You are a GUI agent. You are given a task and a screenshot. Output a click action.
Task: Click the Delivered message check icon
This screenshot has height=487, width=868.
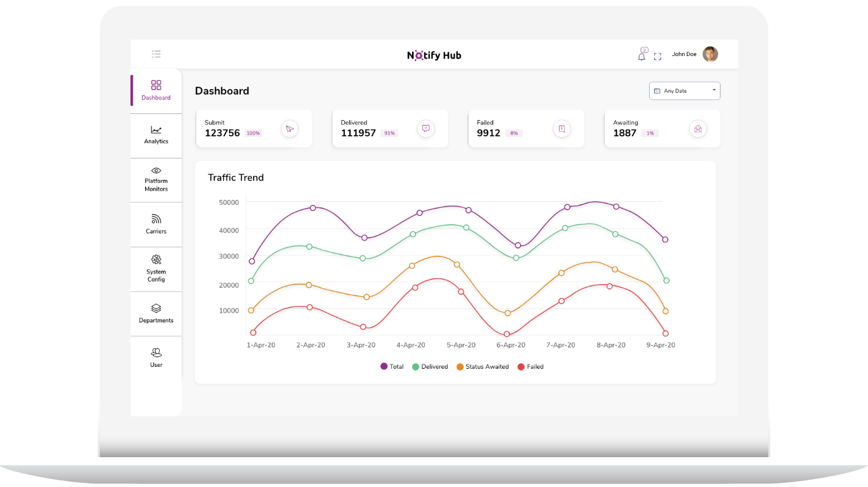(425, 129)
